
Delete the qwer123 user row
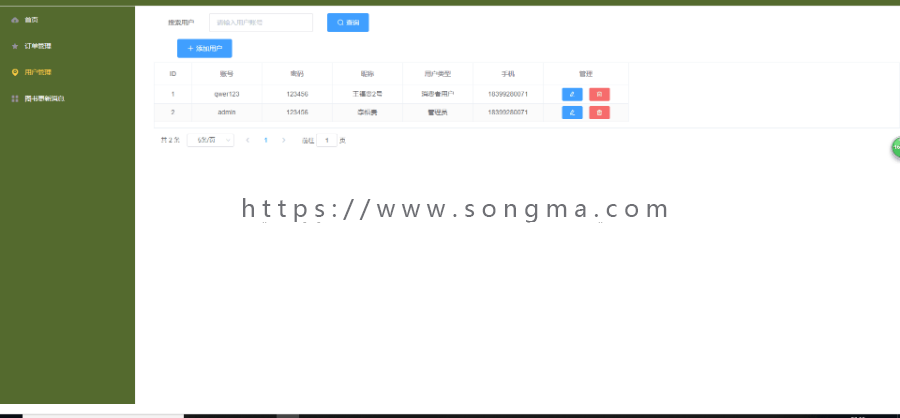pos(599,94)
